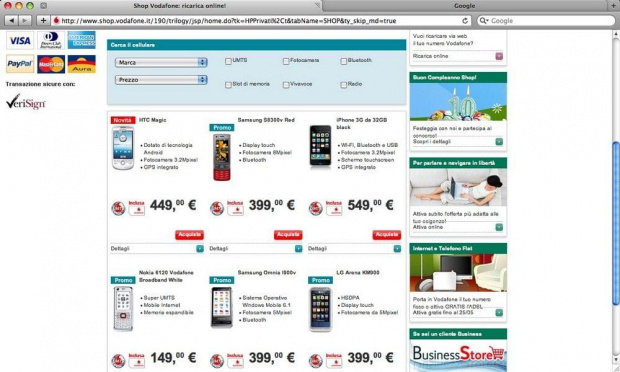Click the PayPal payment logo
Viewport: 620px width, 372px height.
tap(20, 64)
